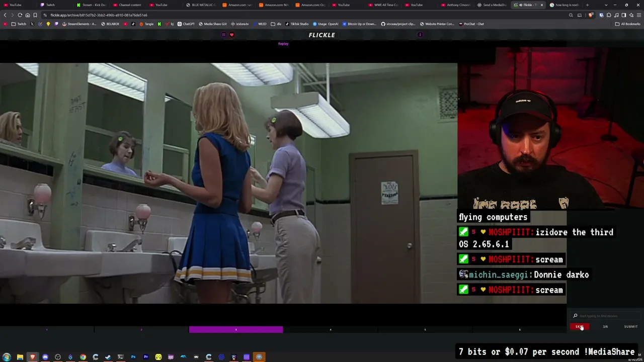Open the StreamElements bookmark
The image size is (644, 362).
click(x=79, y=24)
